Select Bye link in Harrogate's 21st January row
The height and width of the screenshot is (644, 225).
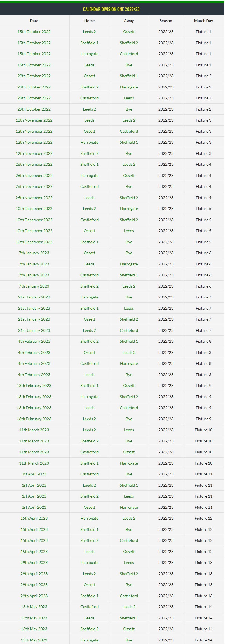click(129, 297)
